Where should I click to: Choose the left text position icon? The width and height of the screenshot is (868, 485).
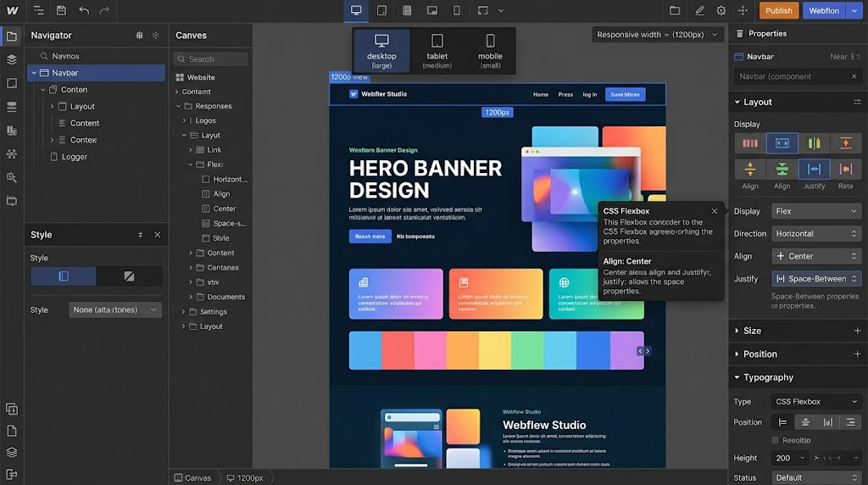782,422
